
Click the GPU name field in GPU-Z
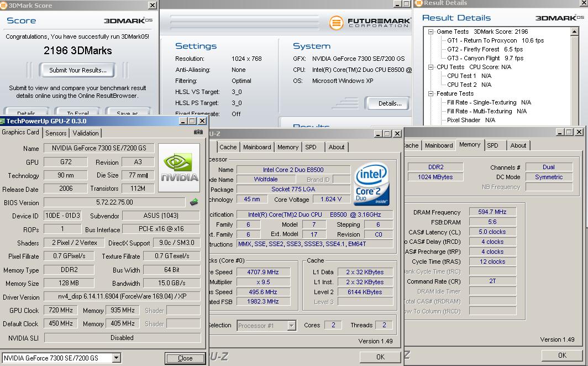(x=99, y=148)
